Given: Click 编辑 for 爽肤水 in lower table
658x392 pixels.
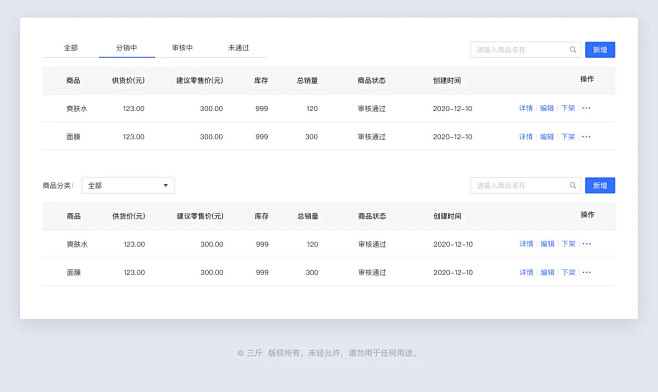Looking at the screenshot, I should 547,244.
